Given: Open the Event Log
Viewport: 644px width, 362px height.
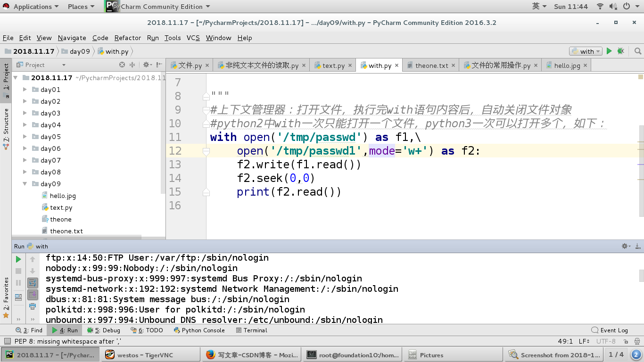Looking at the screenshot, I should pos(610,330).
